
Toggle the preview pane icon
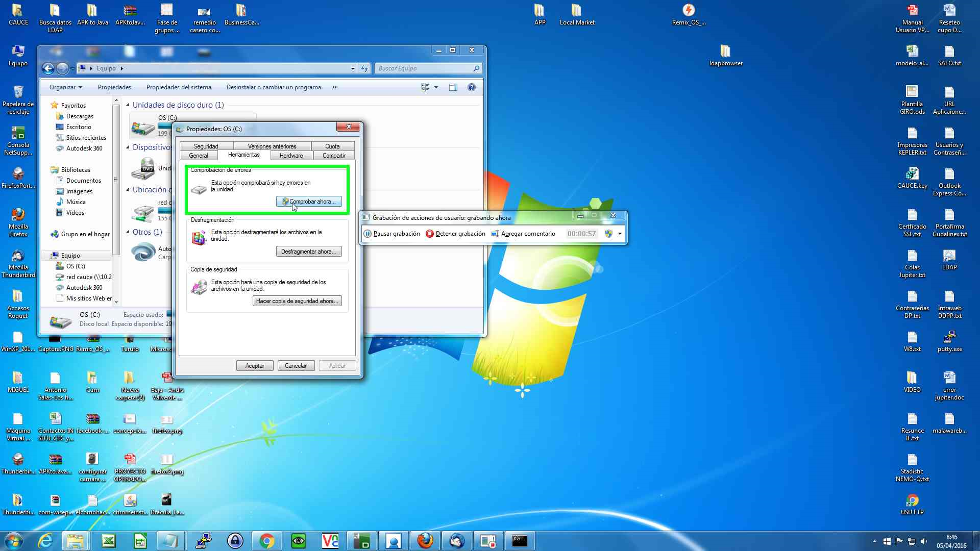tap(453, 87)
